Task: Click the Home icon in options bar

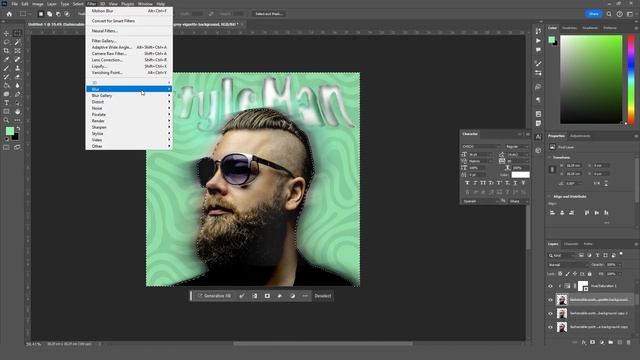Action: (9, 14)
